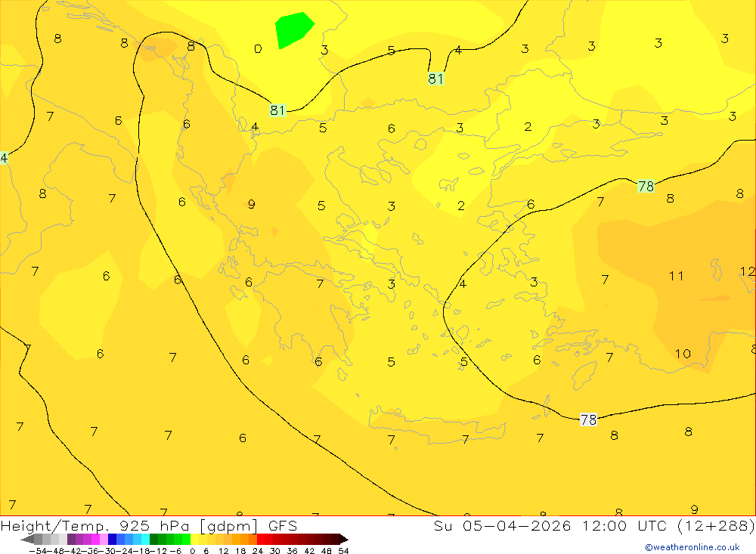Click the Su 05-04-2026 12:00 UTC timestamp
Viewport: 756px width, 554px height.
tap(594, 525)
